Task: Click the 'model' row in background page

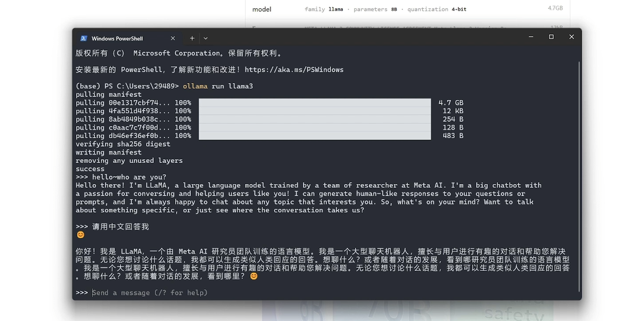Action: click(x=262, y=9)
